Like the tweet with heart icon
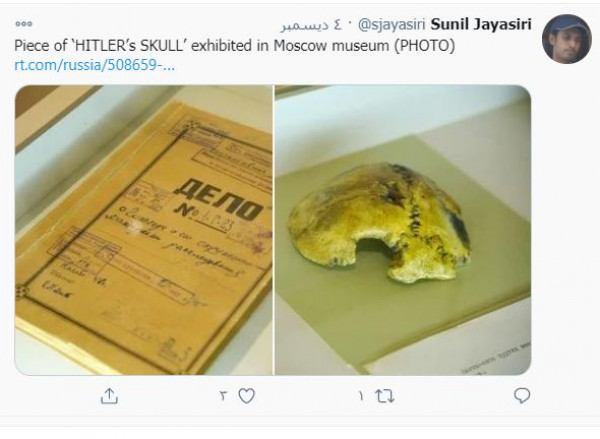 tap(246, 396)
